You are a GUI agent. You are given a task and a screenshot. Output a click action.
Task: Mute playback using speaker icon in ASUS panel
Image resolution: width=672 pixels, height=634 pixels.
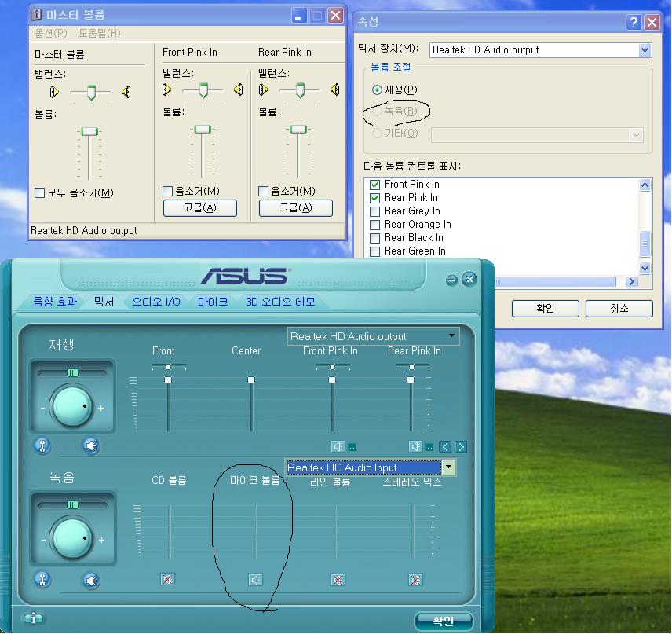pos(91,445)
